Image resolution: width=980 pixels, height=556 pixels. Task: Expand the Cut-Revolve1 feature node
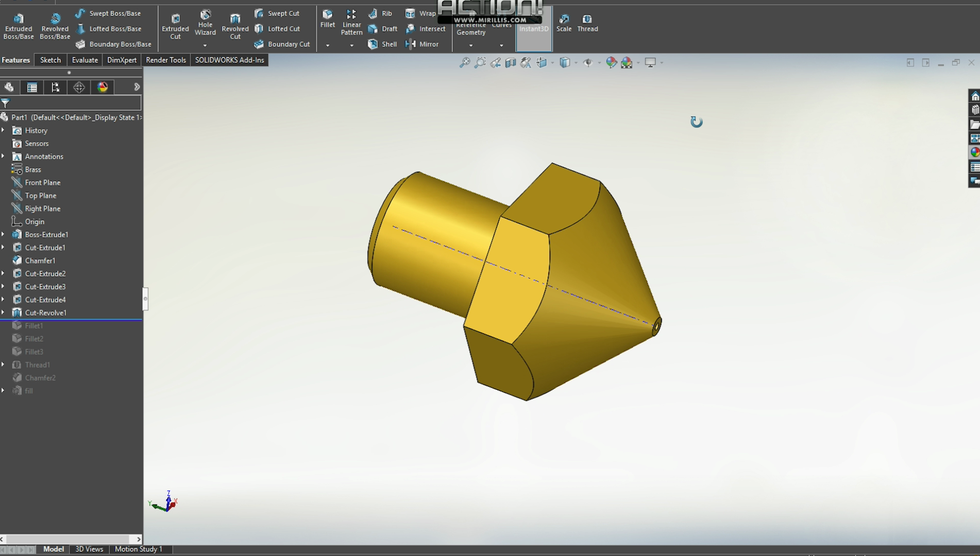click(x=4, y=312)
